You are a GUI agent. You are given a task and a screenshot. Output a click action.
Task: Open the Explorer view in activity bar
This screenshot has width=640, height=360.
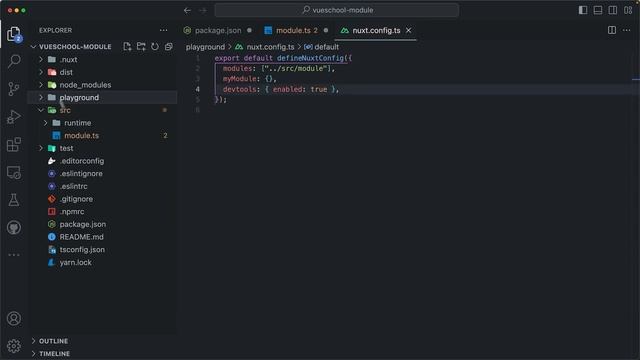click(x=14, y=34)
